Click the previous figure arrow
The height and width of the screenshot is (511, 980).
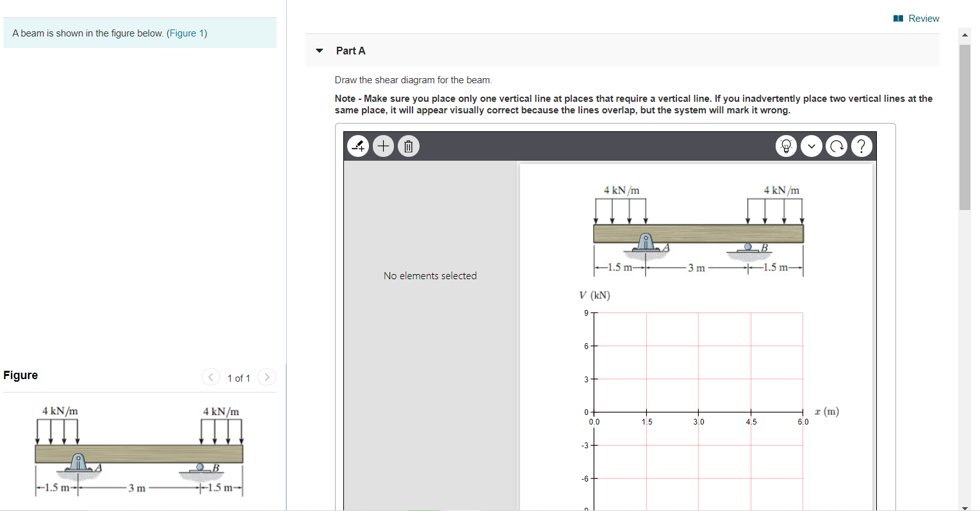211,377
